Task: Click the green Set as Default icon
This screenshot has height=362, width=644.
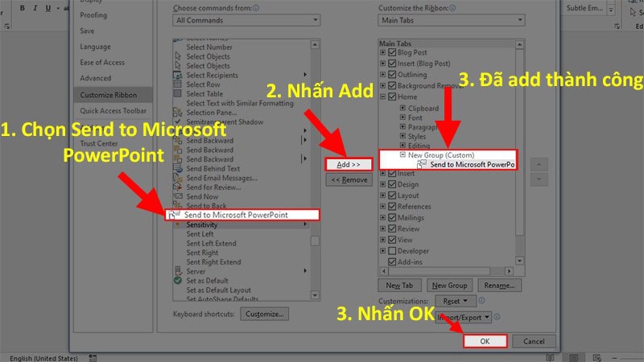Action: tap(177, 280)
